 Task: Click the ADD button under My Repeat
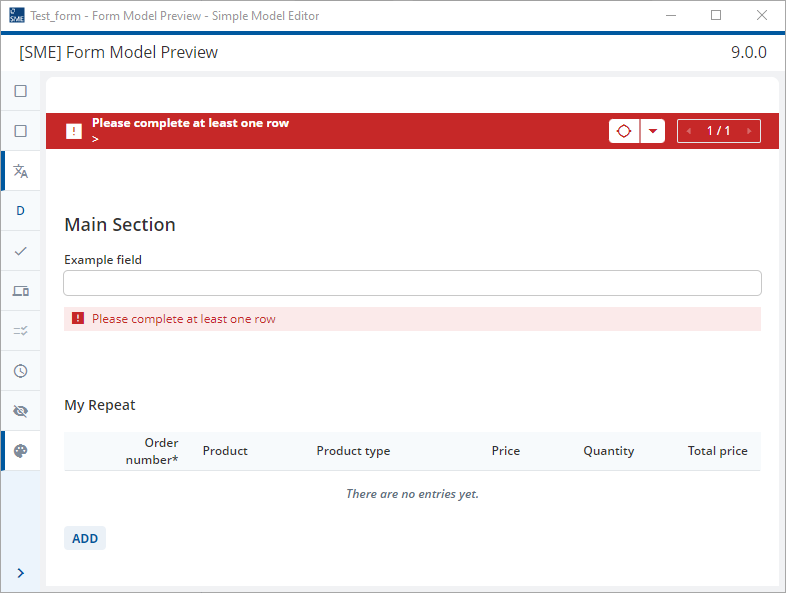[85, 538]
